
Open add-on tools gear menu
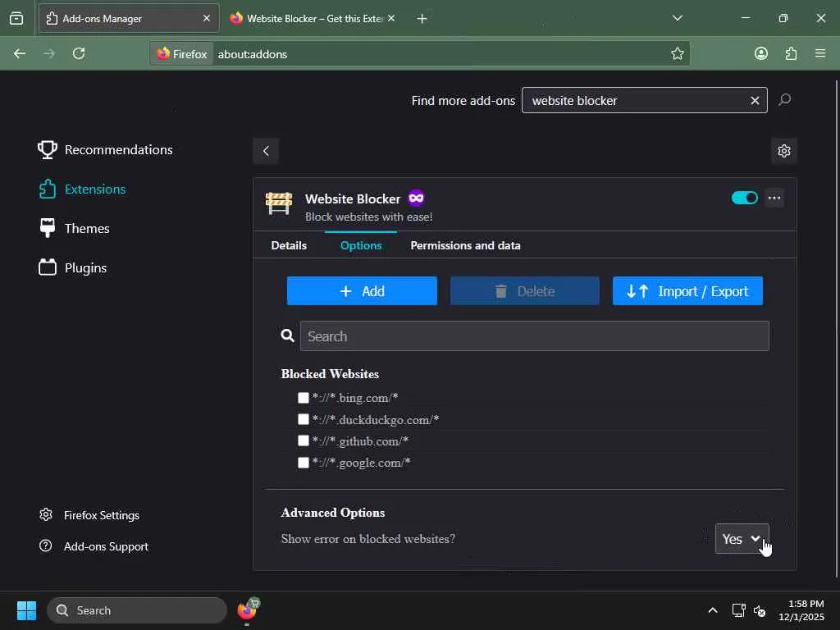click(x=783, y=151)
